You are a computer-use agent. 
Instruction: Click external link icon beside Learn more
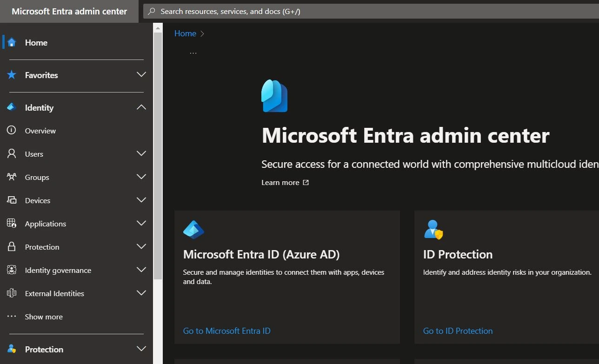pos(306,182)
